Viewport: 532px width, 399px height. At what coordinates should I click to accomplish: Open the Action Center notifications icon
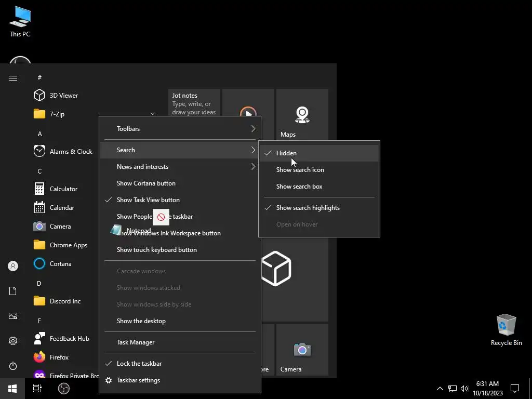(515, 389)
